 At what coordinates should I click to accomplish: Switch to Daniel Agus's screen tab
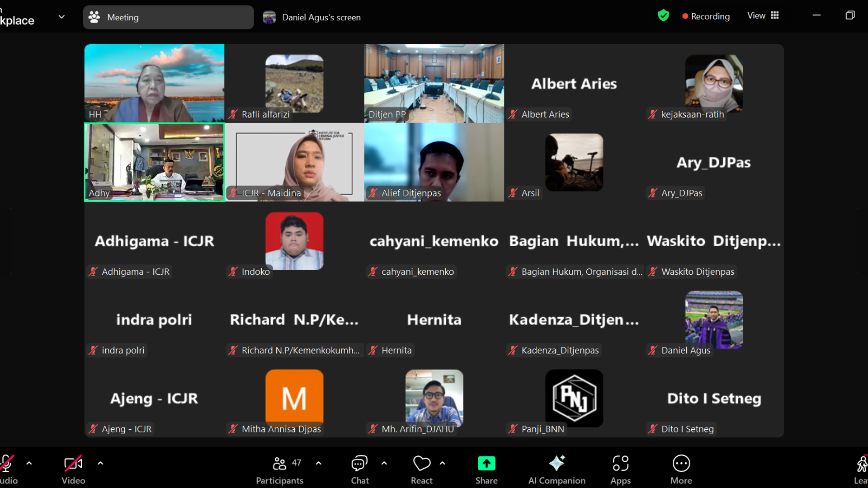point(312,17)
